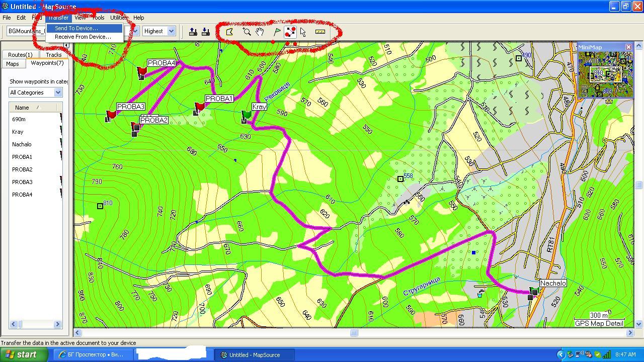Select the Hand pan tool
Image resolution: width=644 pixels, height=362 pixels.
pos(260,32)
